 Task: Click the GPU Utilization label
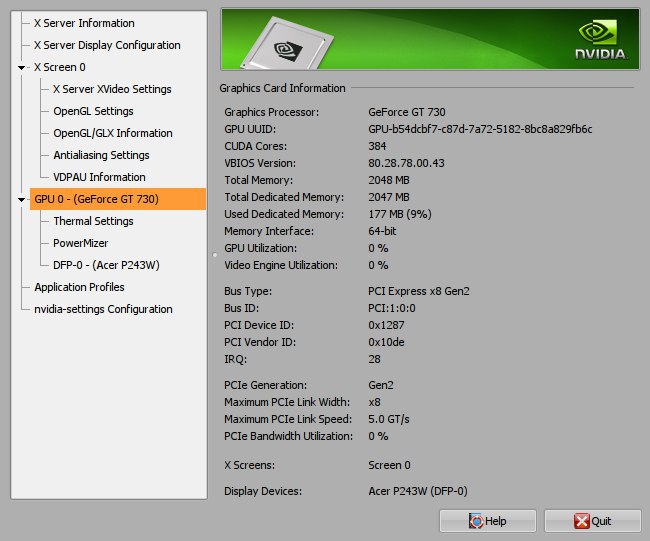coord(260,248)
